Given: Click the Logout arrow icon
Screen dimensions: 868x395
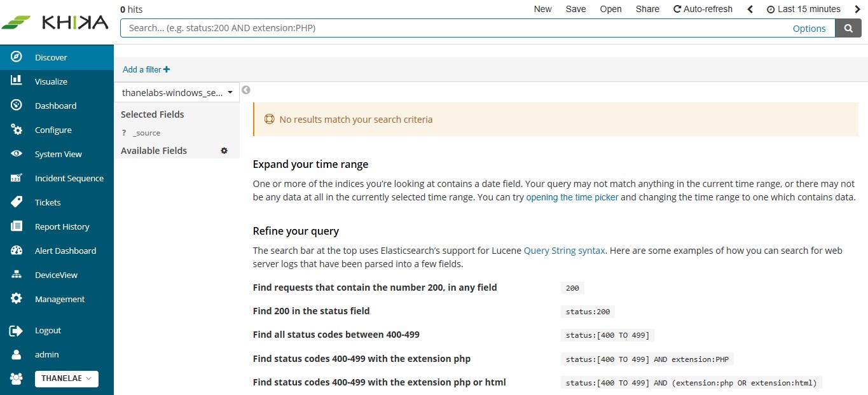Looking at the screenshot, I should pos(17,330).
